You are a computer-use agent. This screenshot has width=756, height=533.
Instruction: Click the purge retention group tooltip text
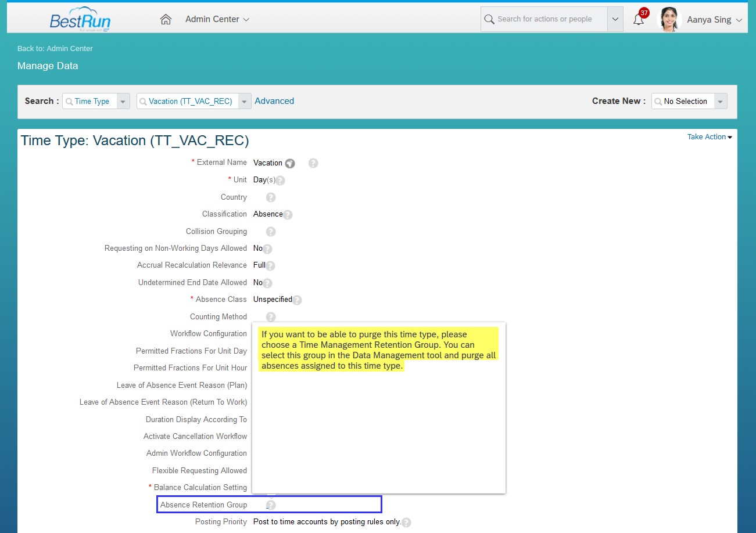pyautogui.click(x=378, y=350)
